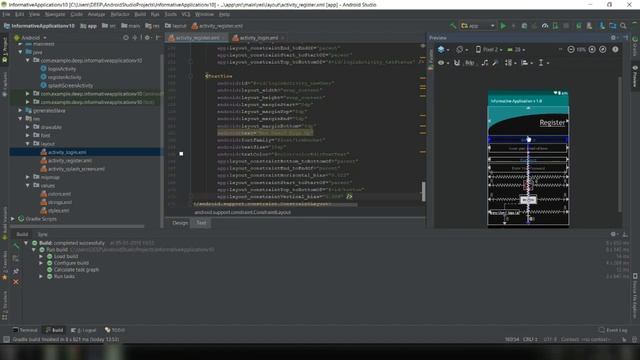Click editor vertical scrollbar thumb
Screen dimensions: 640x360
tap(423, 191)
